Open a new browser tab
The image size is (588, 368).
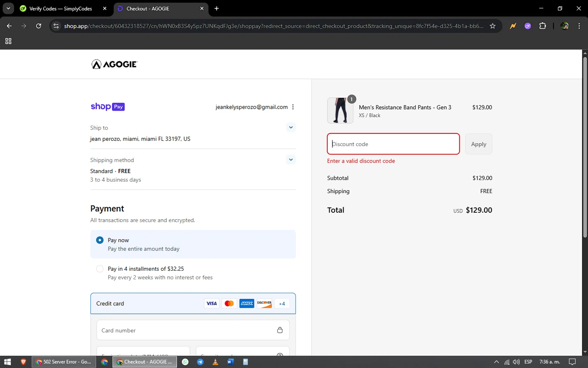217,8
